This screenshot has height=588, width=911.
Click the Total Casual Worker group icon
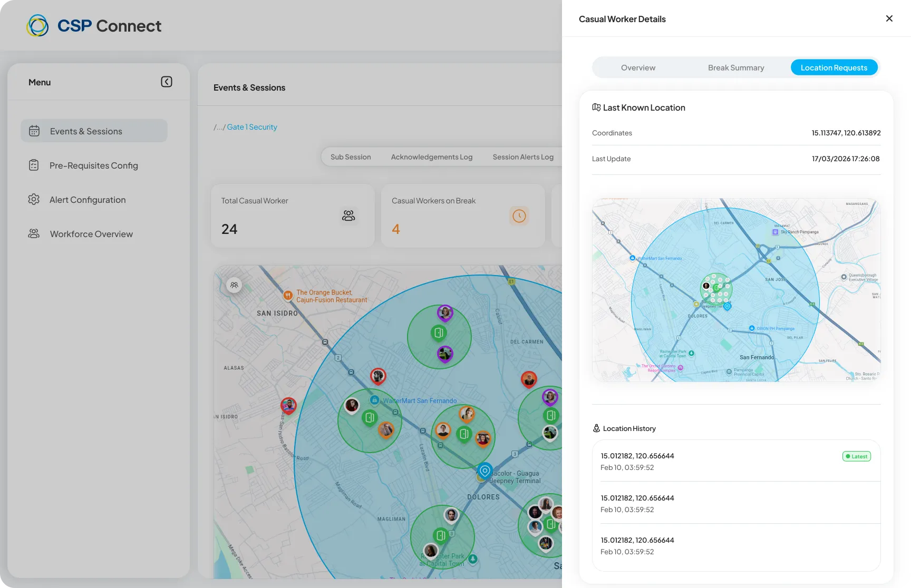348,215
